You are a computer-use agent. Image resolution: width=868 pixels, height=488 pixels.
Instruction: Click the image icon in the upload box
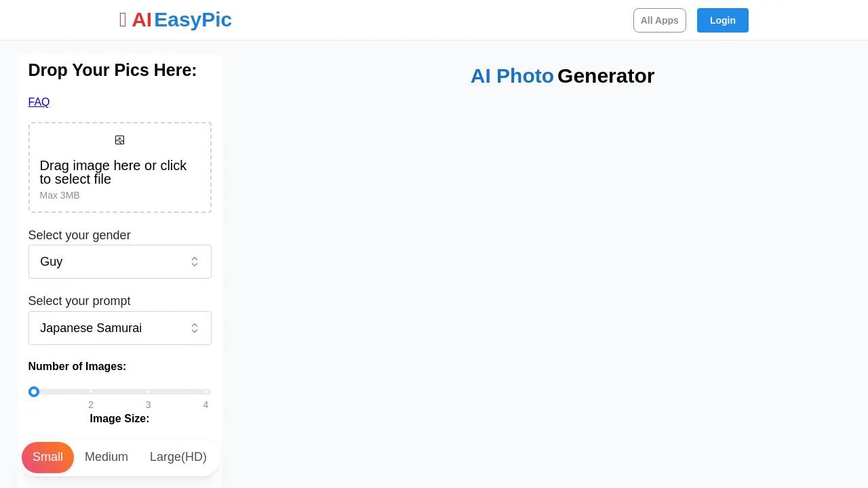coord(119,140)
